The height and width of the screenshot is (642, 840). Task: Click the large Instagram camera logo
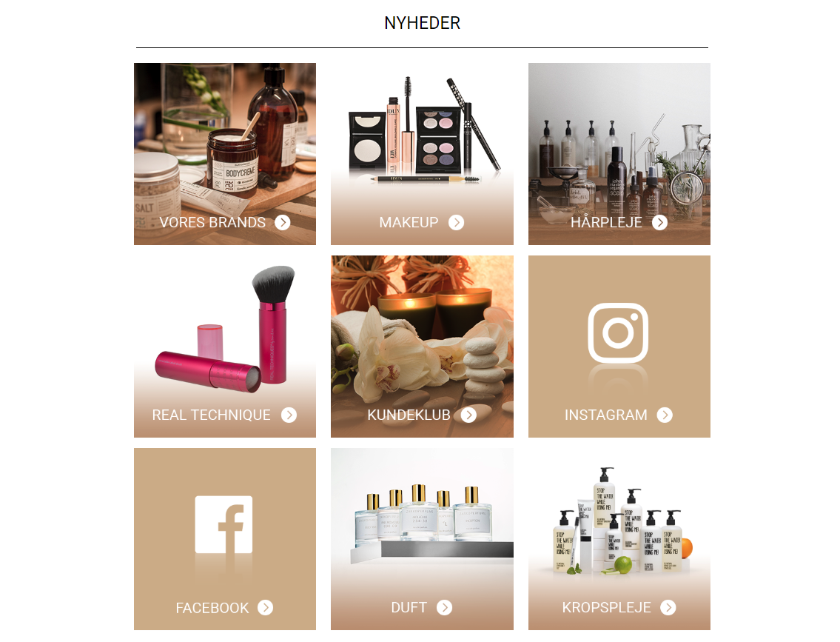click(x=618, y=332)
